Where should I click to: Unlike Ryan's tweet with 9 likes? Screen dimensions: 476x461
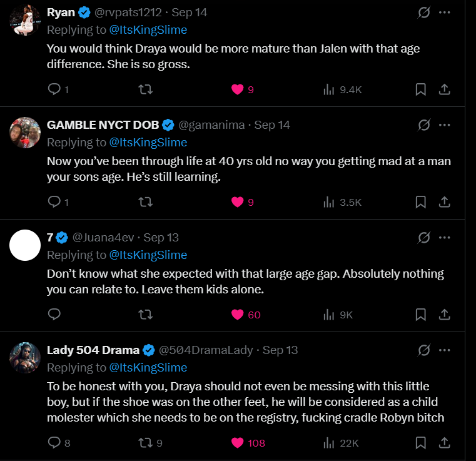coord(237,89)
